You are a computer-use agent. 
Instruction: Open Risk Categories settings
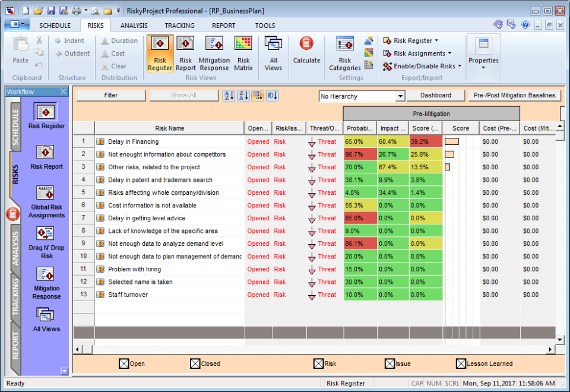(345, 53)
